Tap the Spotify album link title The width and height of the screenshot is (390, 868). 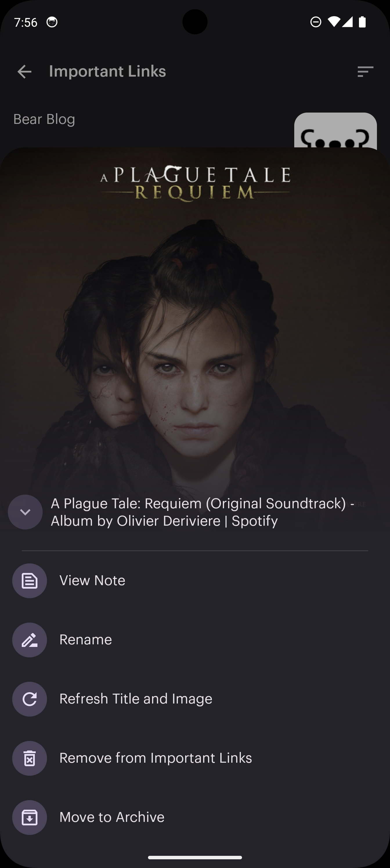202,512
